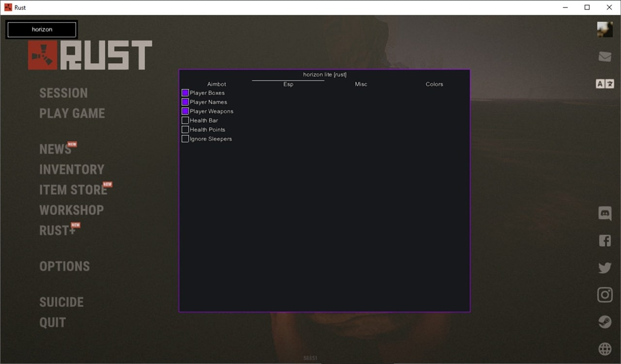The width and height of the screenshot is (621, 364).
Task: Click the 'horizon lite [rust]' window title
Action: (325, 75)
